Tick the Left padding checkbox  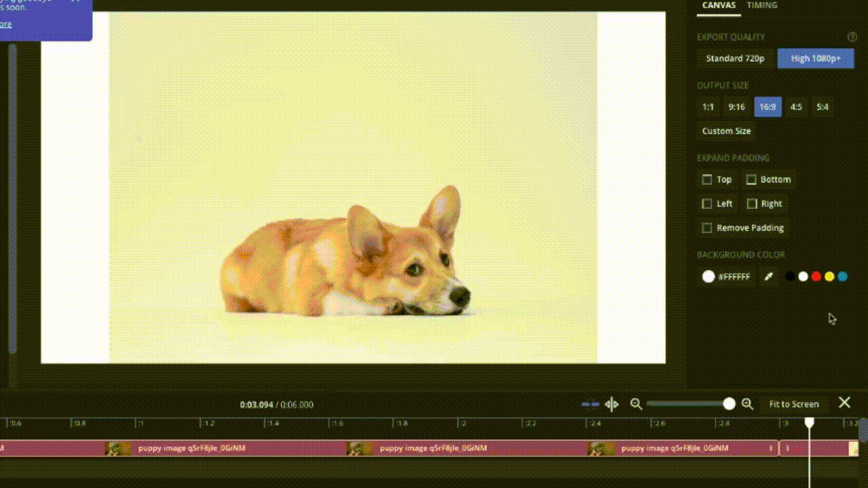pos(707,203)
